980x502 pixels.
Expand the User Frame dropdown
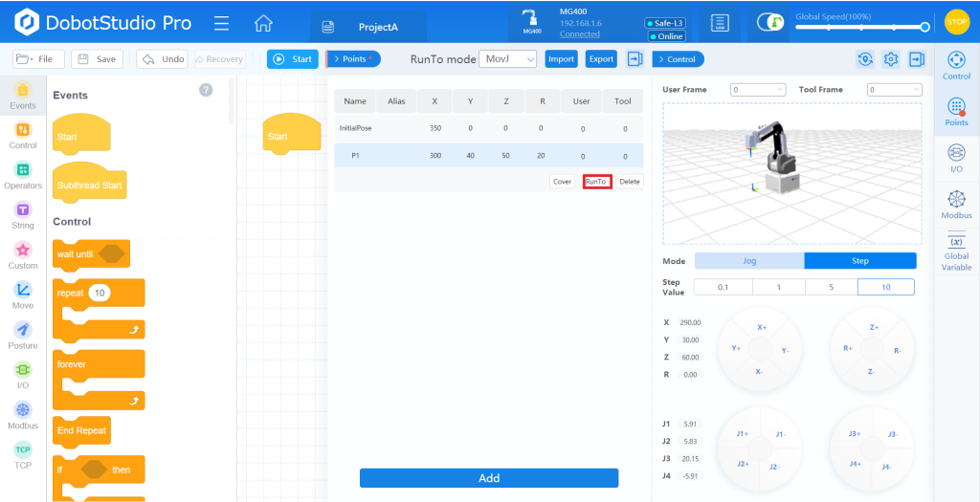tap(757, 90)
